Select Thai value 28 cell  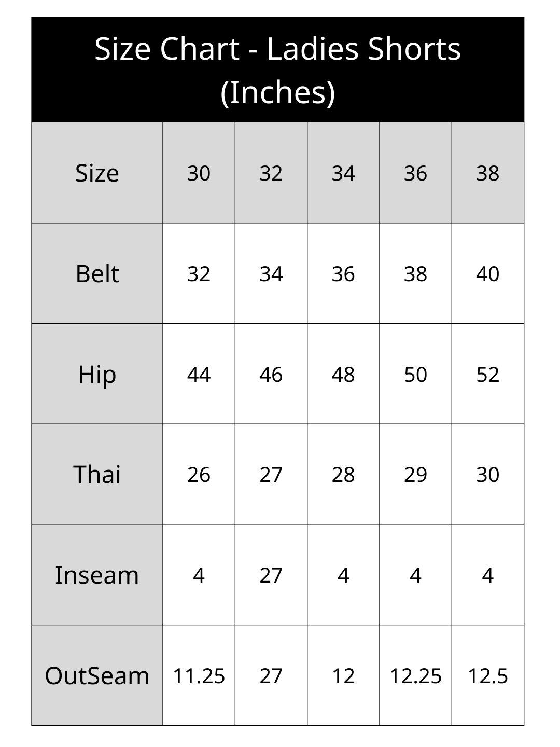click(x=343, y=474)
